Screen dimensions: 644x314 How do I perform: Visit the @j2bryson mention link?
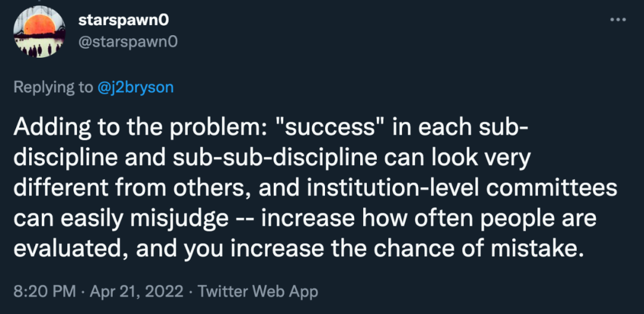tap(136, 87)
